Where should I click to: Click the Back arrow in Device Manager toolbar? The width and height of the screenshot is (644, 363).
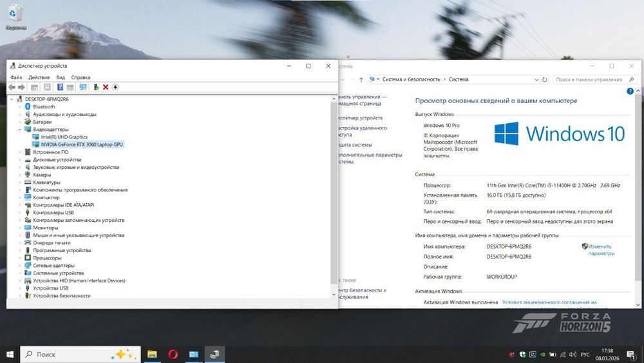(x=12, y=87)
